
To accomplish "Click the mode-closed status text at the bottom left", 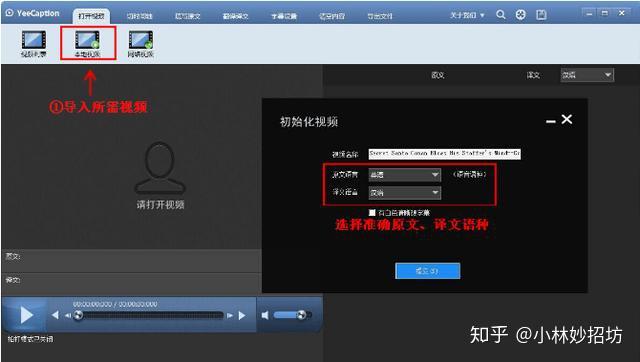I will tap(30, 339).
